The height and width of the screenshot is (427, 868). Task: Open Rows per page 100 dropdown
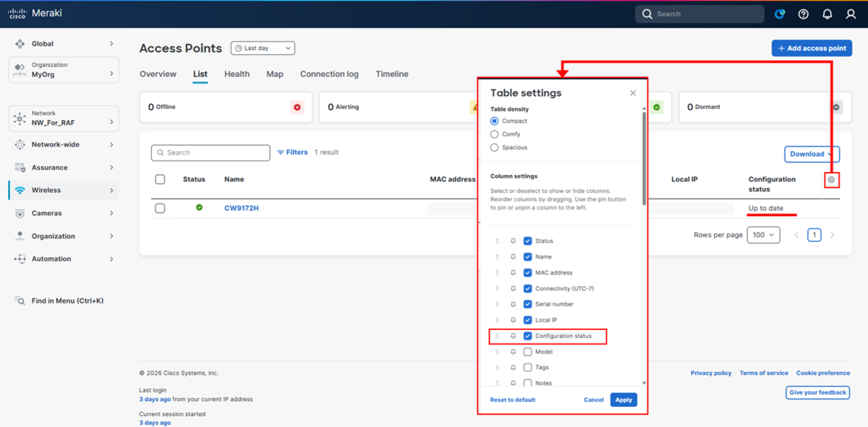764,235
